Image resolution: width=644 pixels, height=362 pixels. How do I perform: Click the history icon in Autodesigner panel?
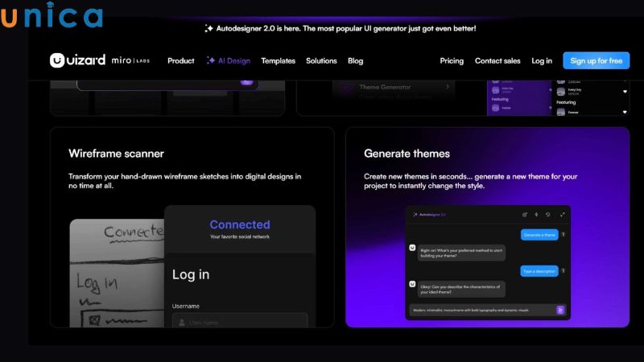point(547,215)
